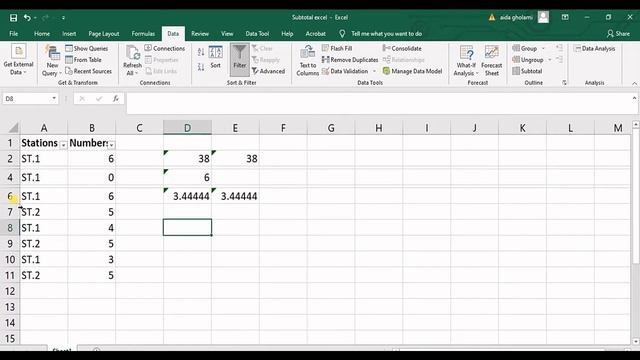Open Advanced filter options
640x360 pixels.
pos(269,71)
